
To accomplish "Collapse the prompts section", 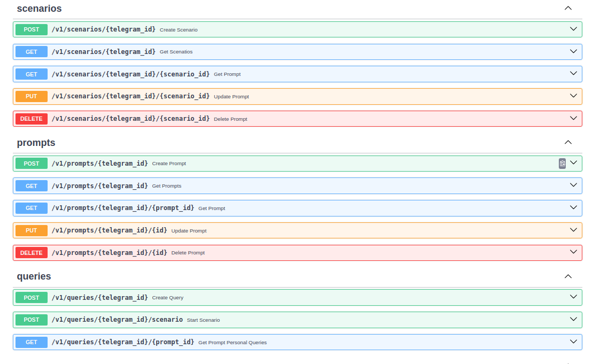I will [x=568, y=143].
